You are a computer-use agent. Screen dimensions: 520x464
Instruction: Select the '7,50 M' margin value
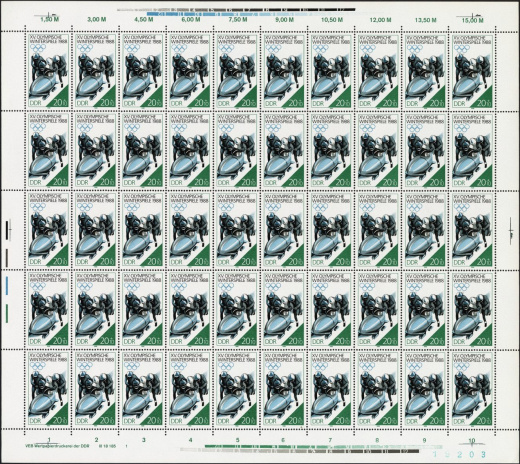click(x=238, y=20)
